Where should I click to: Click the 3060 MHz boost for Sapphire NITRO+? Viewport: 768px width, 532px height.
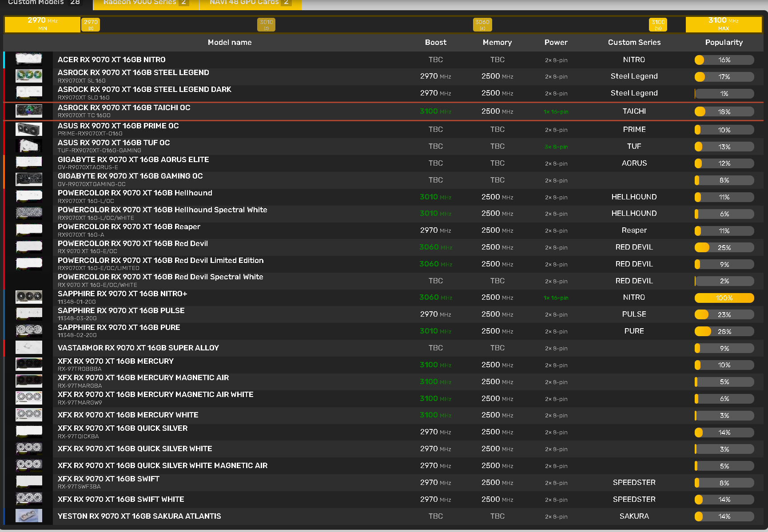(x=436, y=297)
